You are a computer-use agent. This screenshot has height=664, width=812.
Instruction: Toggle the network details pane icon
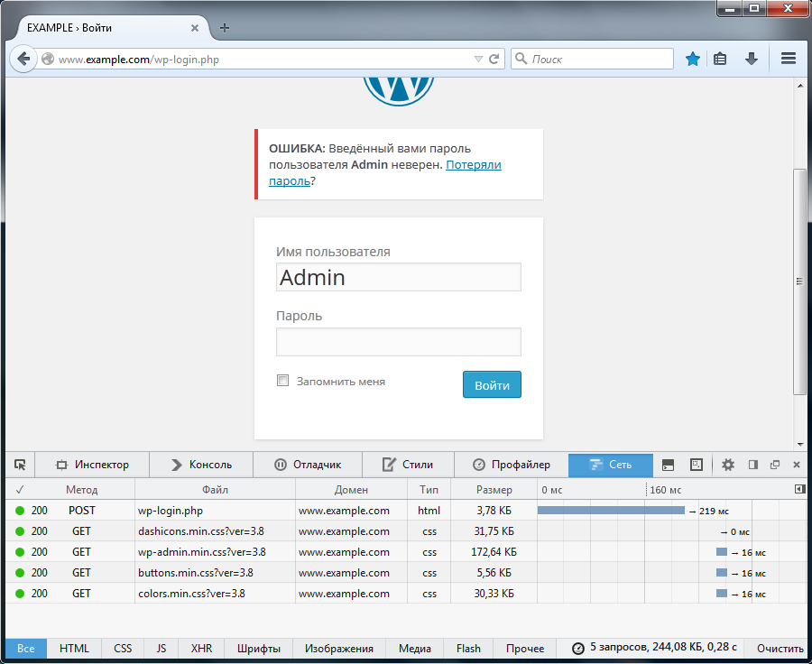coord(800,489)
